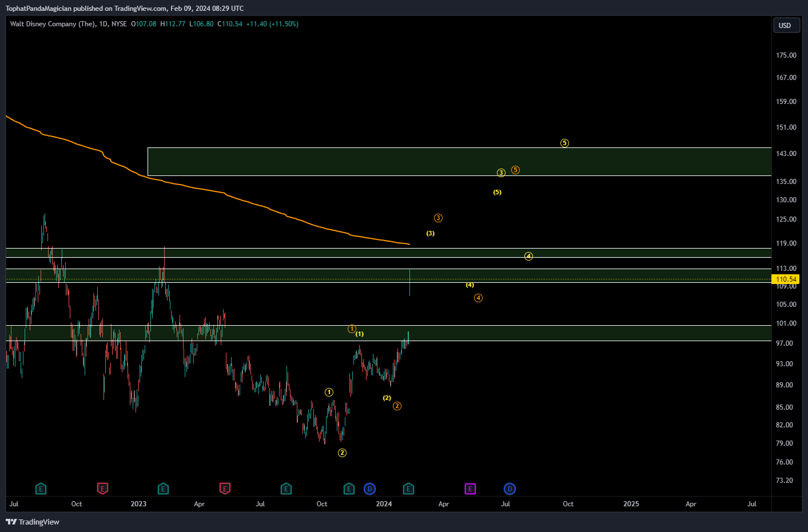Click the 2024 label on time axis
The width and height of the screenshot is (808, 532).
(x=384, y=504)
